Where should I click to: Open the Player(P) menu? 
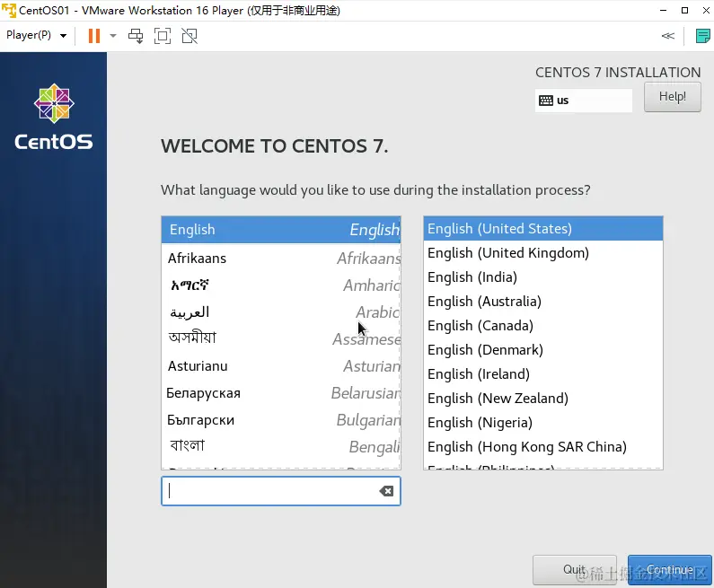[36, 35]
